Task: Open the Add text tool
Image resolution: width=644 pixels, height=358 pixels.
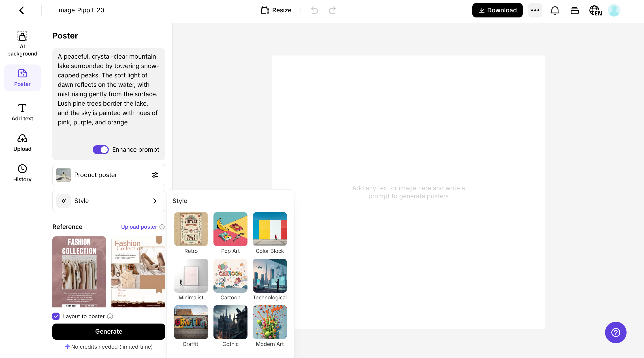Action: [x=22, y=112]
